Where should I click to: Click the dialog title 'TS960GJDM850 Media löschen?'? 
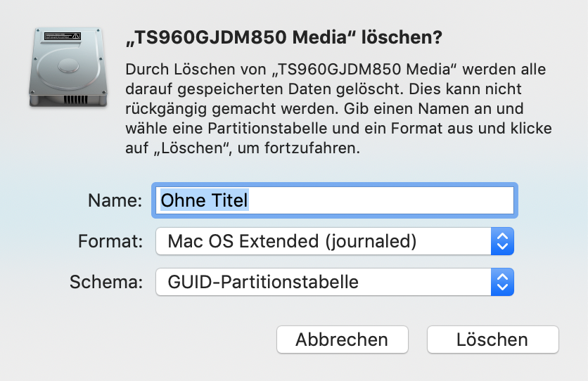[x=284, y=37]
